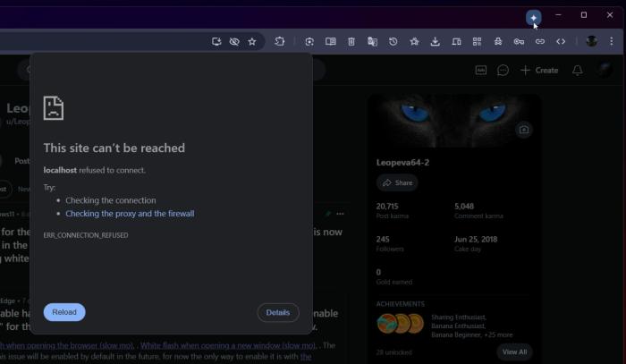Click the trash can toolbar icon
Image resolution: width=626 pixels, height=364 pixels.
[351, 41]
